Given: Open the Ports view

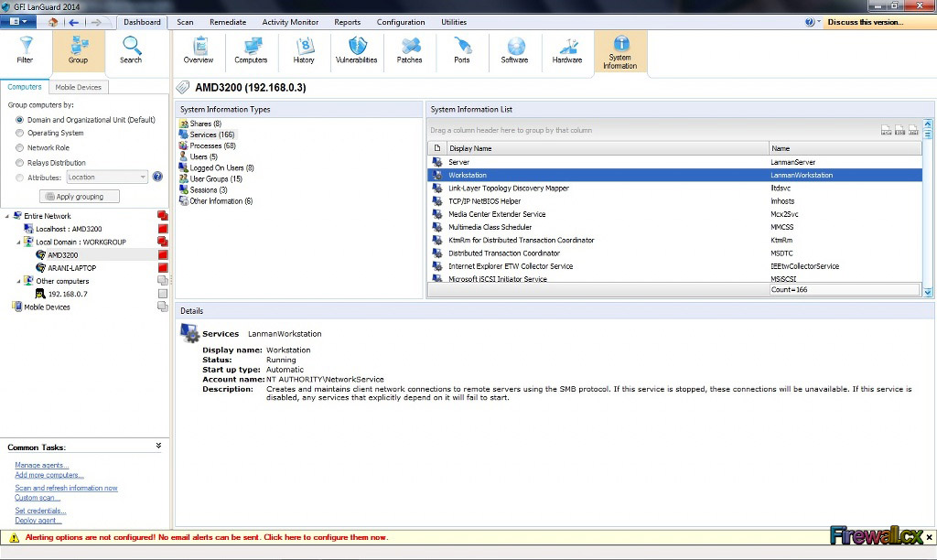Looking at the screenshot, I should (462, 49).
